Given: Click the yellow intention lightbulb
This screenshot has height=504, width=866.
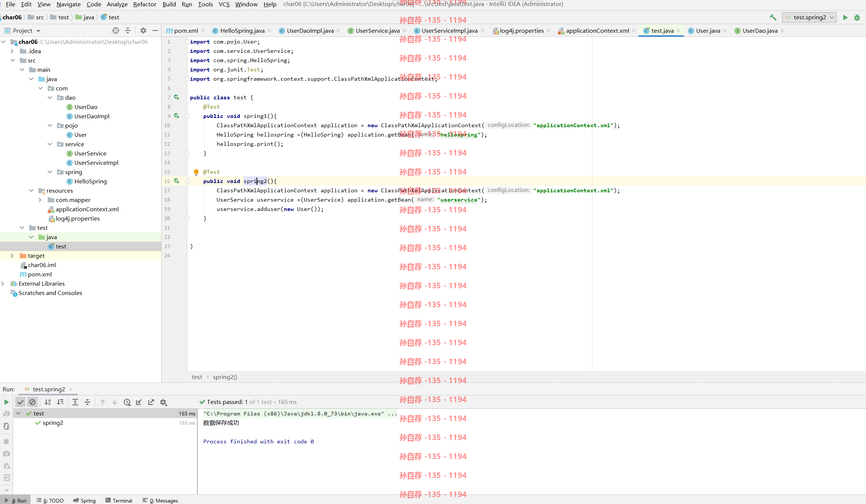Looking at the screenshot, I should pyautogui.click(x=196, y=172).
